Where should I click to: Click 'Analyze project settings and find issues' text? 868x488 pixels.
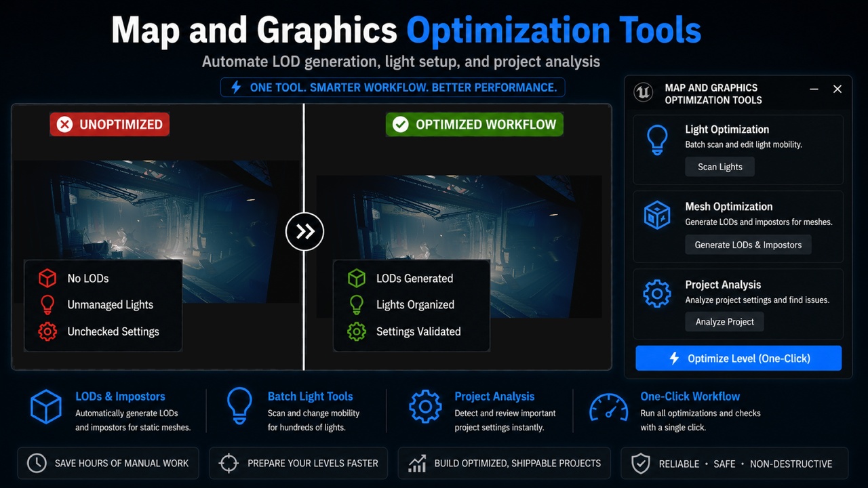pos(757,300)
